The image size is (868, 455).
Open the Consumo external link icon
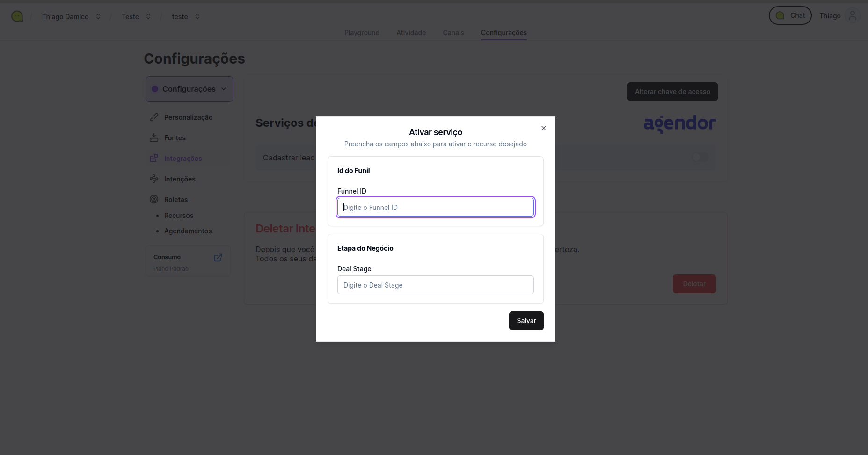pyautogui.click(x=218, y=258)
